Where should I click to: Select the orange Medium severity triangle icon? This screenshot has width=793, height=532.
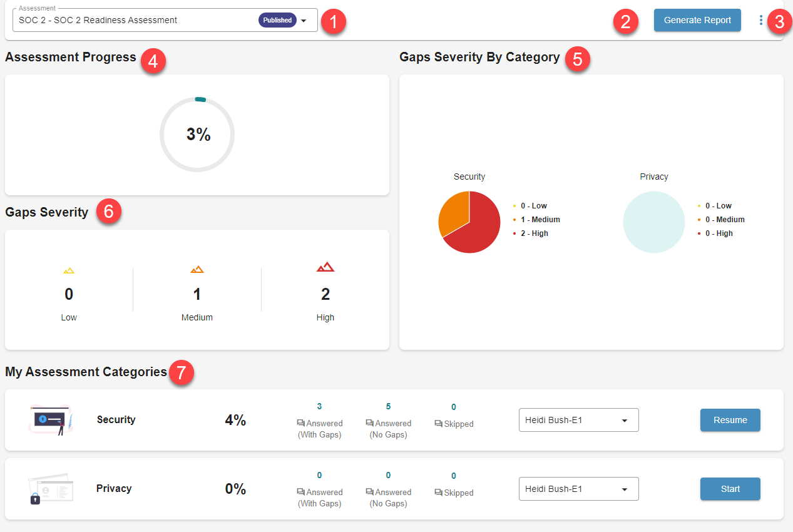(x=197, y=268)
